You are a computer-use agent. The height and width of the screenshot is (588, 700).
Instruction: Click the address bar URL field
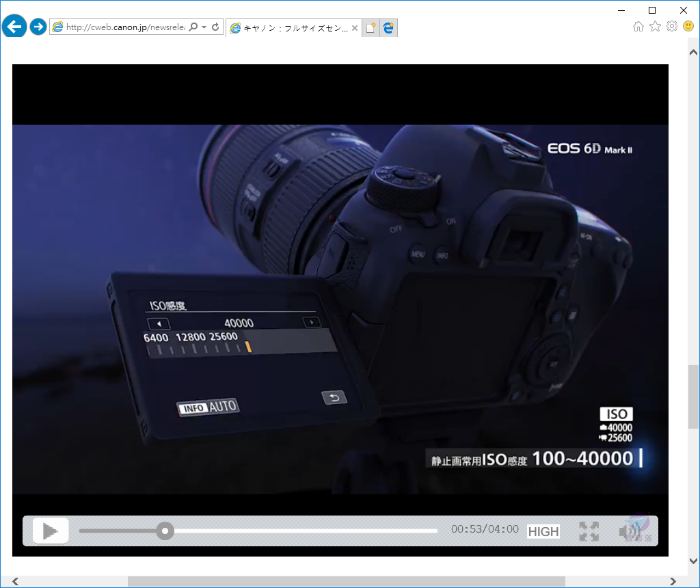[126, 27]
